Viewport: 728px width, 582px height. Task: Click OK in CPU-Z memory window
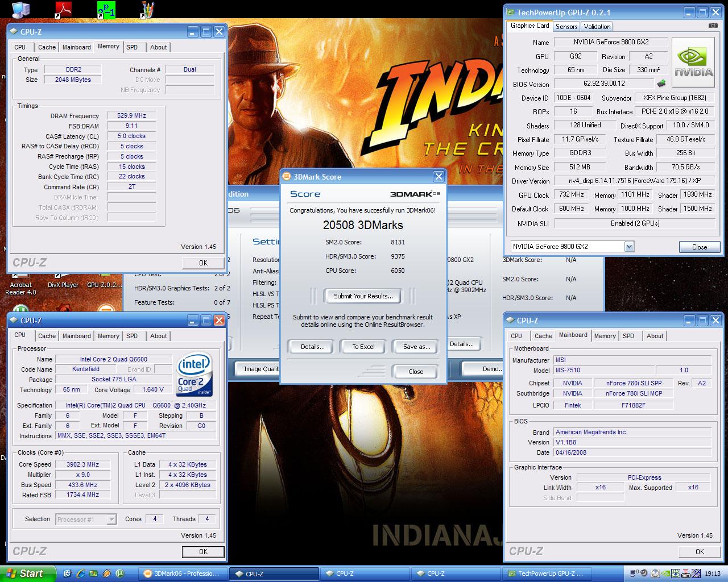pos(203,263)
